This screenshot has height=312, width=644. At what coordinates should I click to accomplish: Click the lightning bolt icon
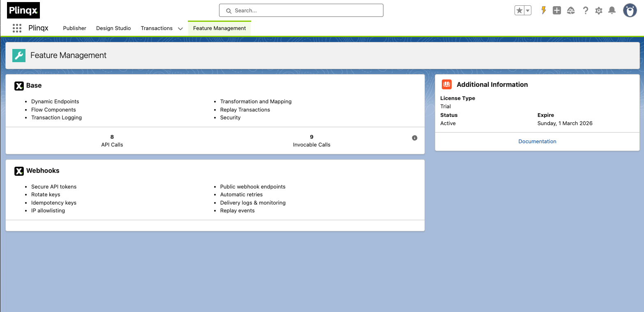pos(544,10)
